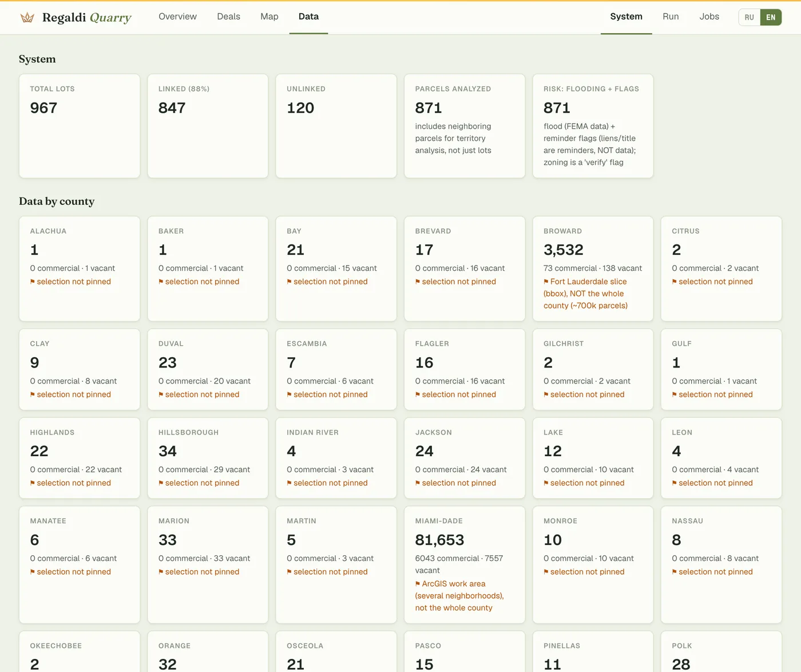This screenshot has height=672, width=801.
Task: Click the flag icon in the Citrus card
Action: pyautogui.click(x=674, y=282)
